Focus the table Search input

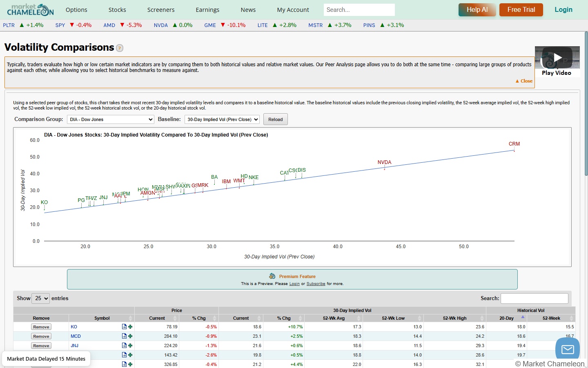click(535, 298)
